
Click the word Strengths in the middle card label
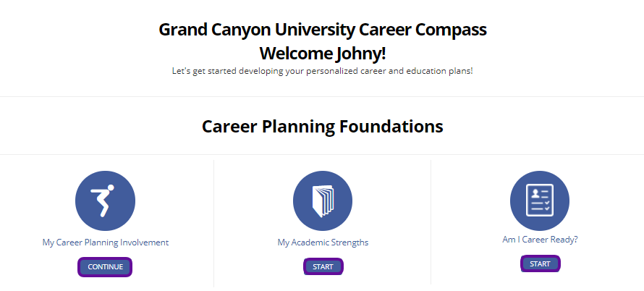tap(349, 242)
